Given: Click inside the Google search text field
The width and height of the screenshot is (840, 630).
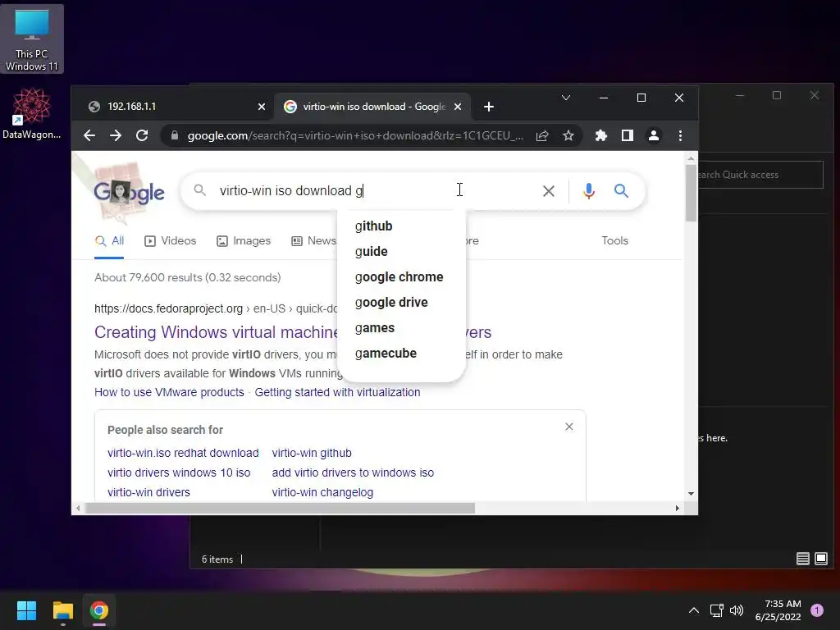Looking at the screenshot, I should coord(375,190).
